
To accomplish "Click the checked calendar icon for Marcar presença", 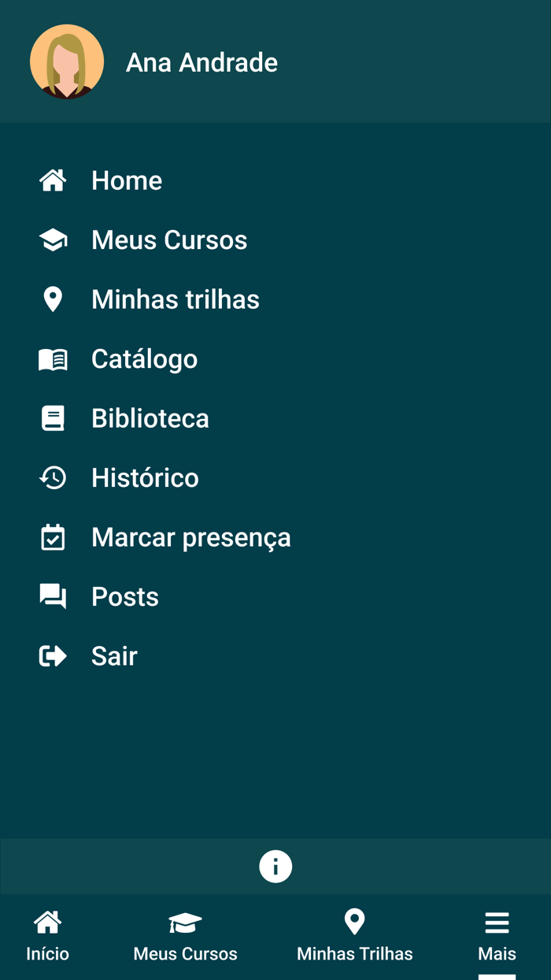I will [53, 536].
